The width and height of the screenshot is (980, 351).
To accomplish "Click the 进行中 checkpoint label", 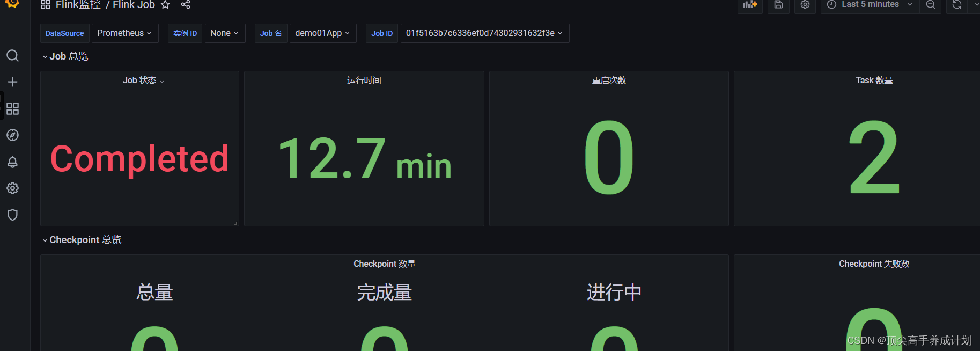I will [x=614, y=292].
